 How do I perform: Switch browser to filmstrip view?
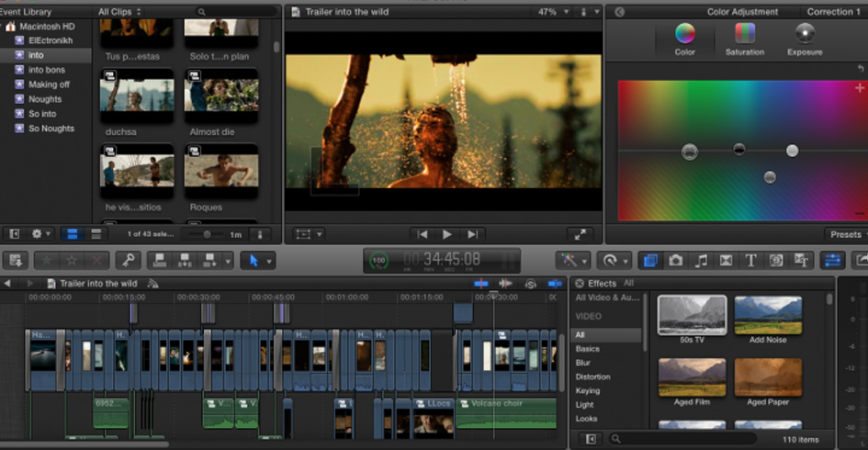point(72,234)
